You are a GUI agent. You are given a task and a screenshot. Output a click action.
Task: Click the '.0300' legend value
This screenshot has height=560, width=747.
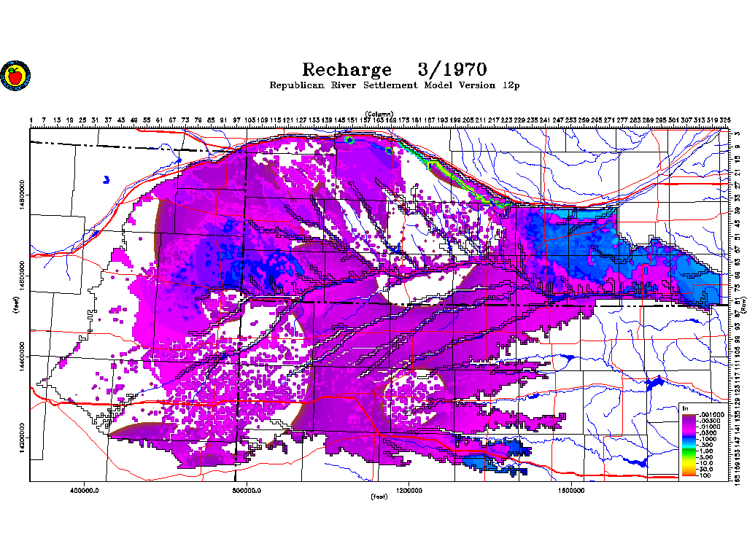pos(708,433)
